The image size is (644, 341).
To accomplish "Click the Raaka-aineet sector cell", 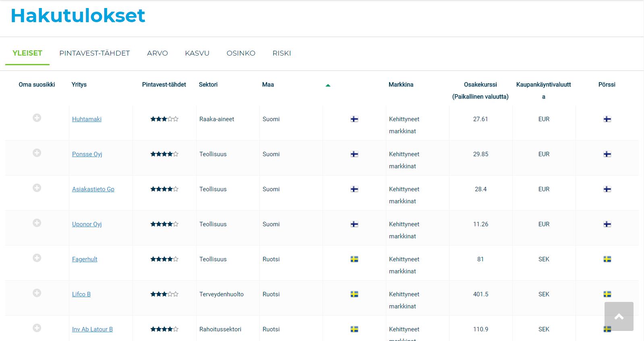I will pos(217,119).
